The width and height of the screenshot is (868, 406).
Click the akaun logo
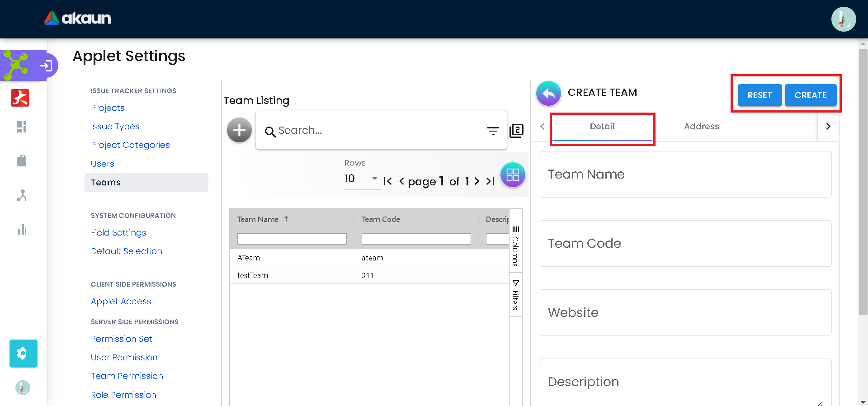coord(77,18)
